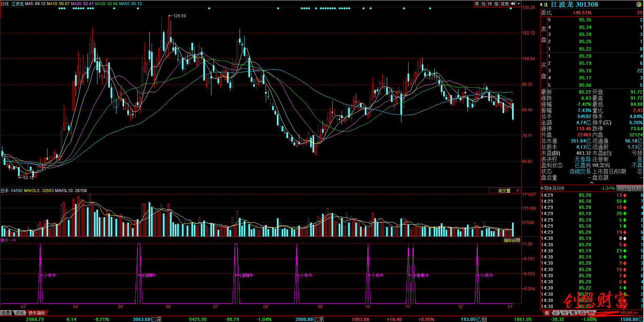
Task: Open 指标说明 indicator description
Action: pyautogui.click(x=512, y=240)
